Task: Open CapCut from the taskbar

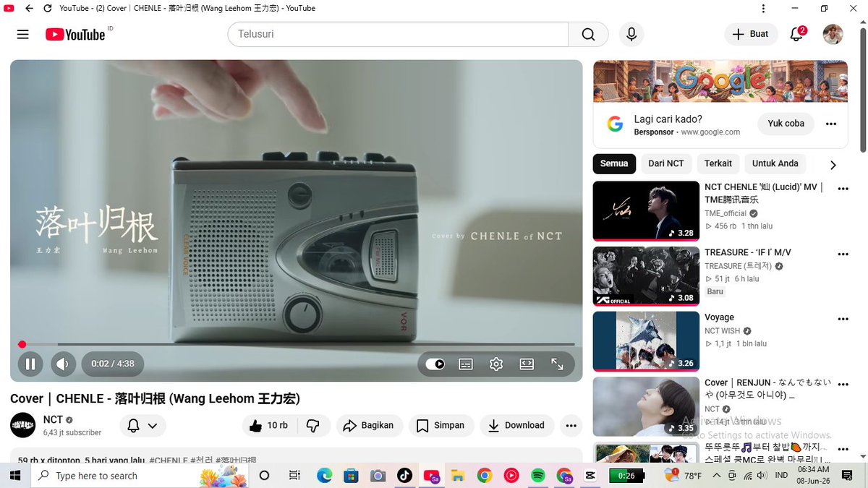Action: pyautogui.click(x=590, y=475)
